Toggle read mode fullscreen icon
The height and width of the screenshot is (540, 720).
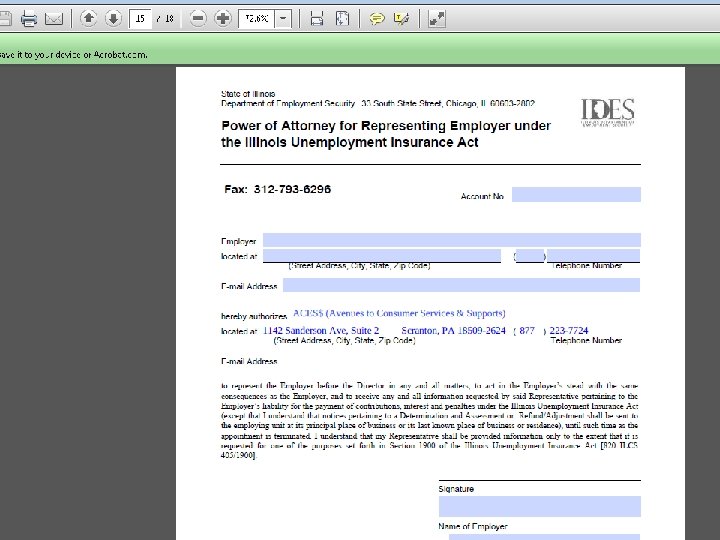436,19
